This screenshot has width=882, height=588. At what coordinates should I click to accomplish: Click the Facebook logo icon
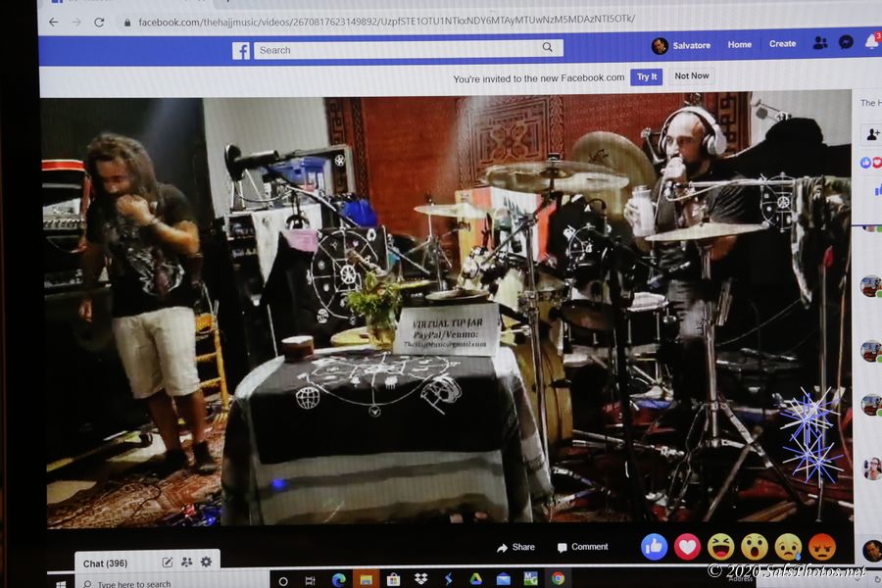pyautogui.click(x=240, y=50)
